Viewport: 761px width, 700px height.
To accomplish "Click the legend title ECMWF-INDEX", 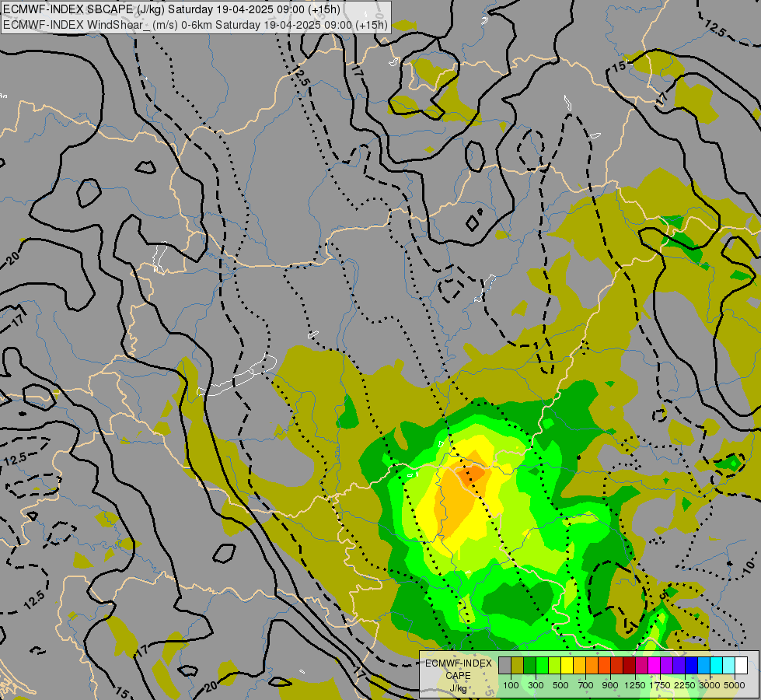I will coord(459,663).
